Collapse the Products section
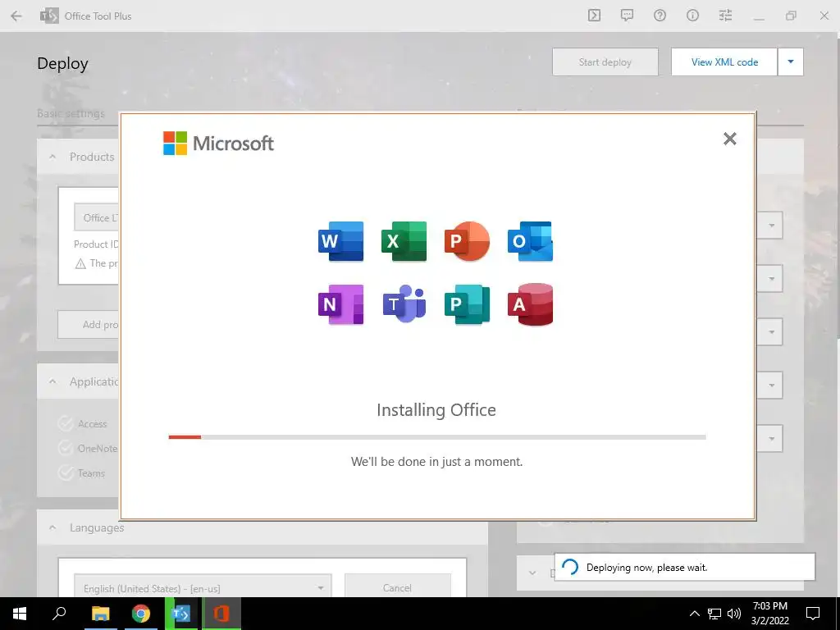The height and width of the screenshot is (630, 840). click(x=52, y=157)
